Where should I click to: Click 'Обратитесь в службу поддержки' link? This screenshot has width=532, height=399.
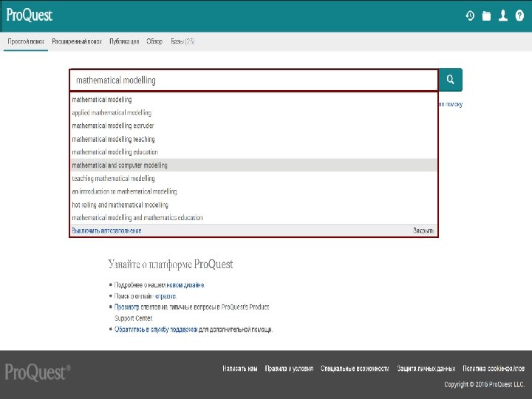pos(156,330)
